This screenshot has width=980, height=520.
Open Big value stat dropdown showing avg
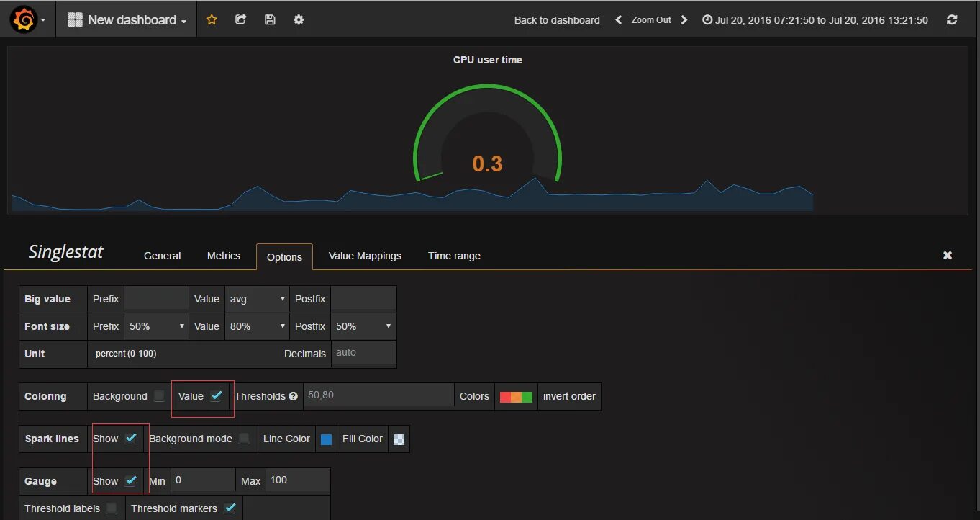pos(257,299)
